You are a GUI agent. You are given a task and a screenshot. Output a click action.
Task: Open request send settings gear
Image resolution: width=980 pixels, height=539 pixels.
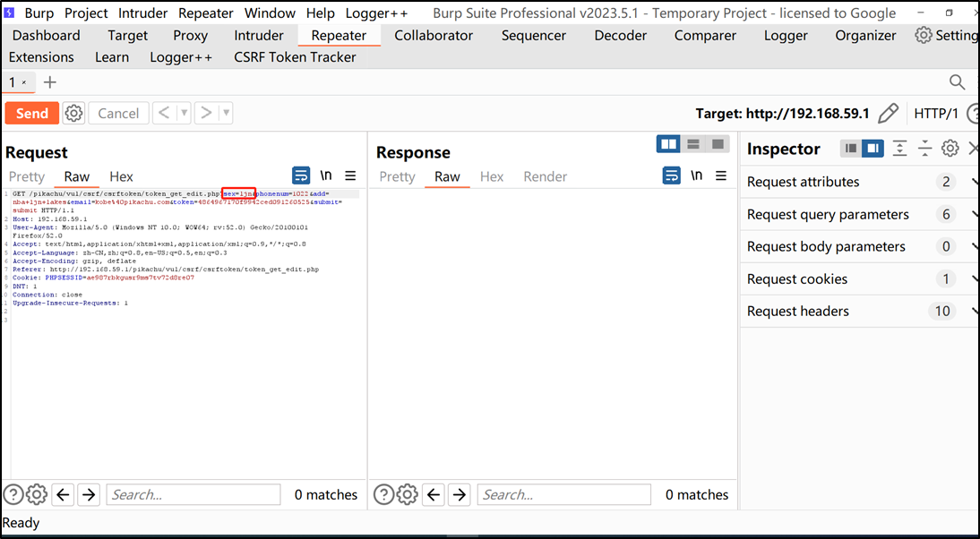click(73, 113)
